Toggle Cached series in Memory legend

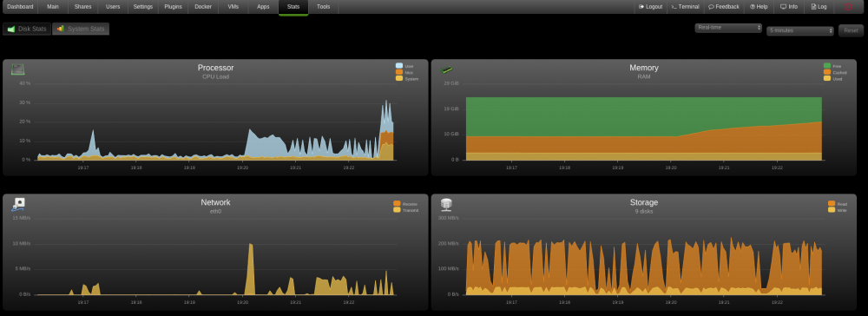[x=835, y=73]
